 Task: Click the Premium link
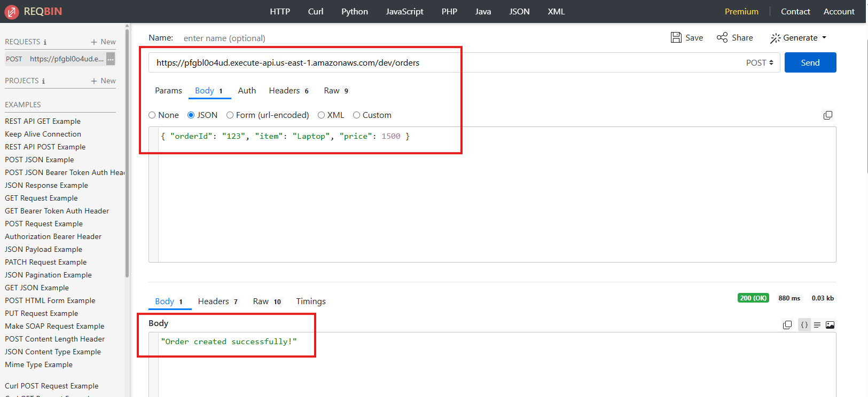741,12
